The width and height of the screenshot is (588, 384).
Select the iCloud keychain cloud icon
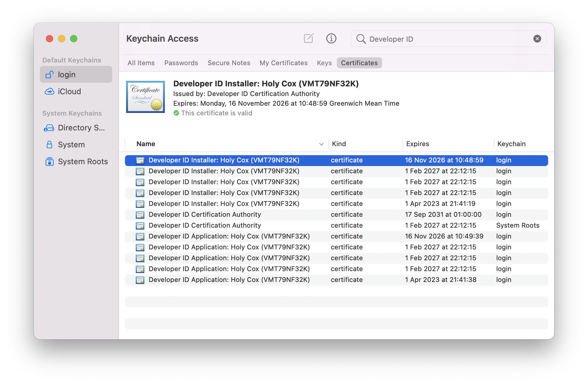[x=50, y=91]
